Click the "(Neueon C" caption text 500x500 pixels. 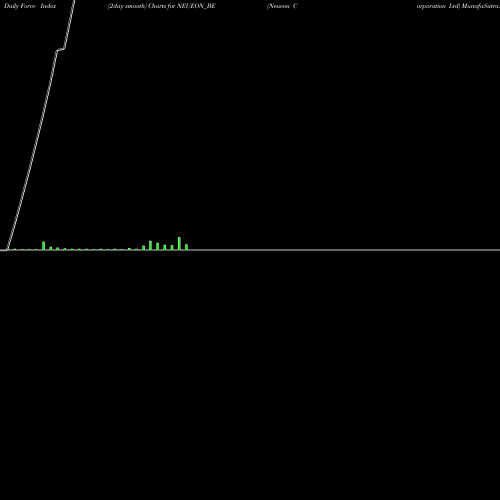[x=282, y=6]
